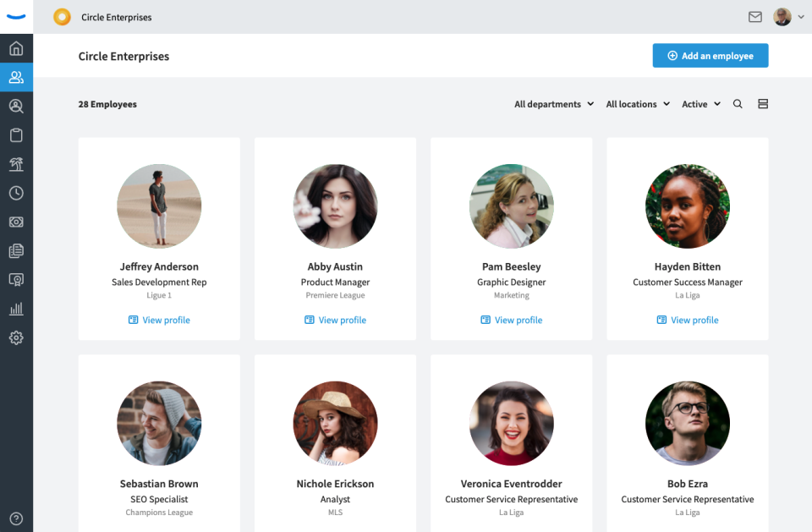Open the clipboard icon in sidebar

coord(16,135)
